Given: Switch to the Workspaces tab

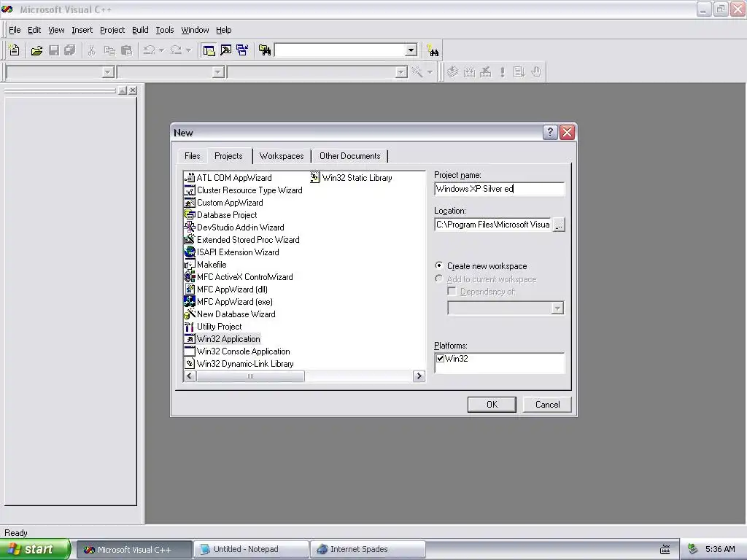Looking at the screenshot, I should click(x=282, y=156).
